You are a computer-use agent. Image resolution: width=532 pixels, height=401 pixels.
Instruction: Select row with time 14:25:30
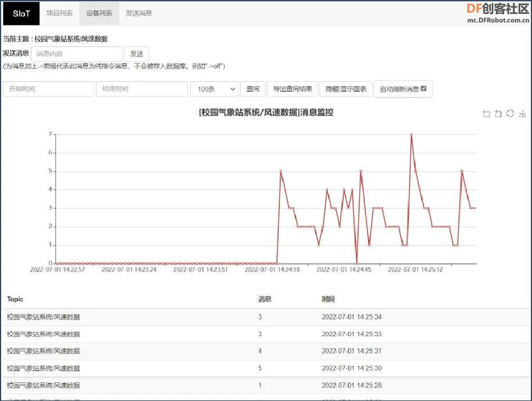(266, 368)
